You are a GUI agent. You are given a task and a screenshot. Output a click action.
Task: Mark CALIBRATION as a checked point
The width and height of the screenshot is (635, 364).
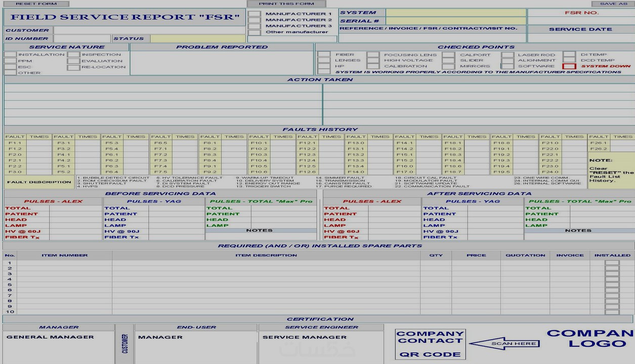coord(373,66)
